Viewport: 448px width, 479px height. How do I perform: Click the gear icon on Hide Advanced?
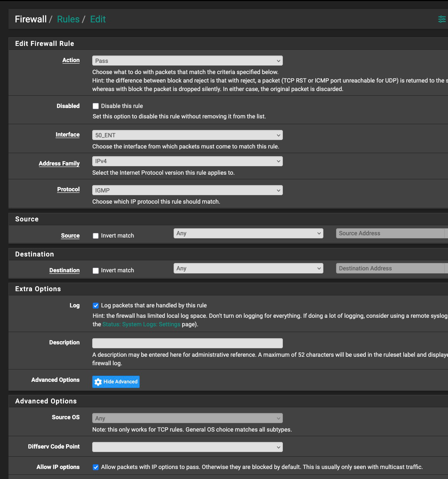pos(98,382)
